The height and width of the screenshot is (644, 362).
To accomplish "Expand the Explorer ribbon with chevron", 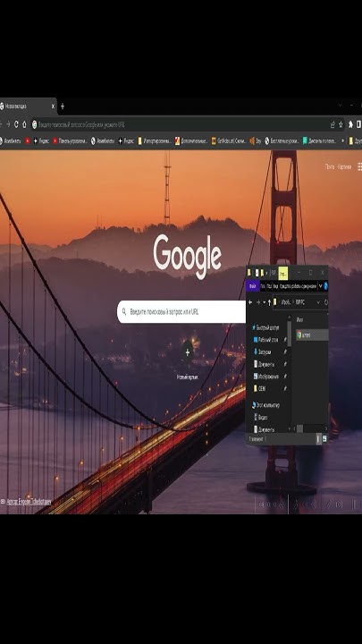I will pos(321,286).
